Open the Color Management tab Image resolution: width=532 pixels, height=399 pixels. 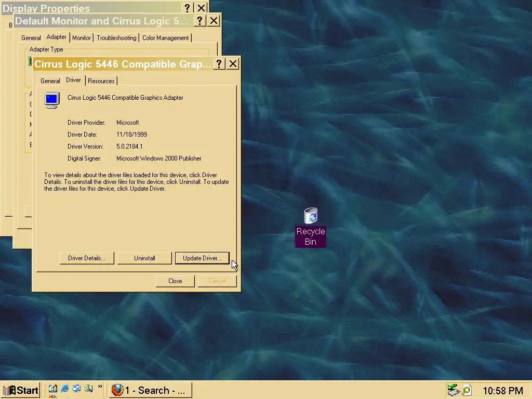[x=166, y=37]
